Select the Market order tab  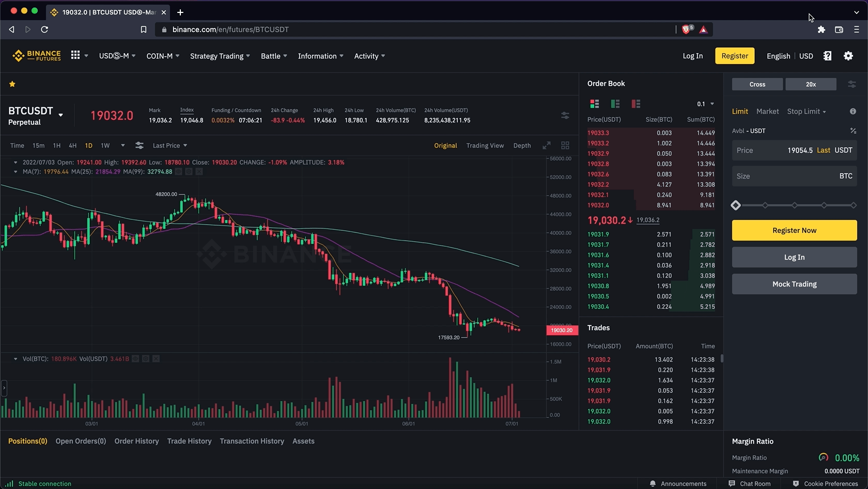[767, 112]
